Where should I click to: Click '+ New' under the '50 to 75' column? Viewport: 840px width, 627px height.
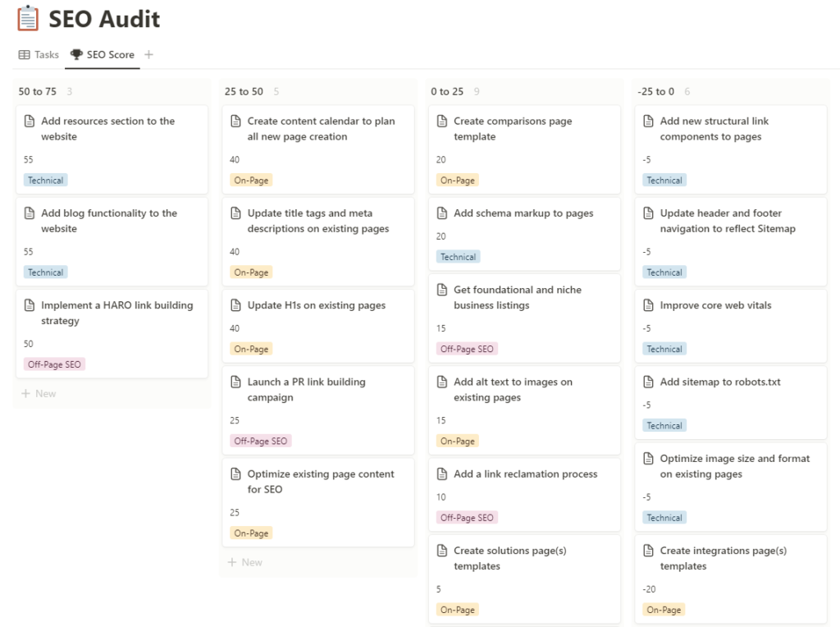click(38, 393)
